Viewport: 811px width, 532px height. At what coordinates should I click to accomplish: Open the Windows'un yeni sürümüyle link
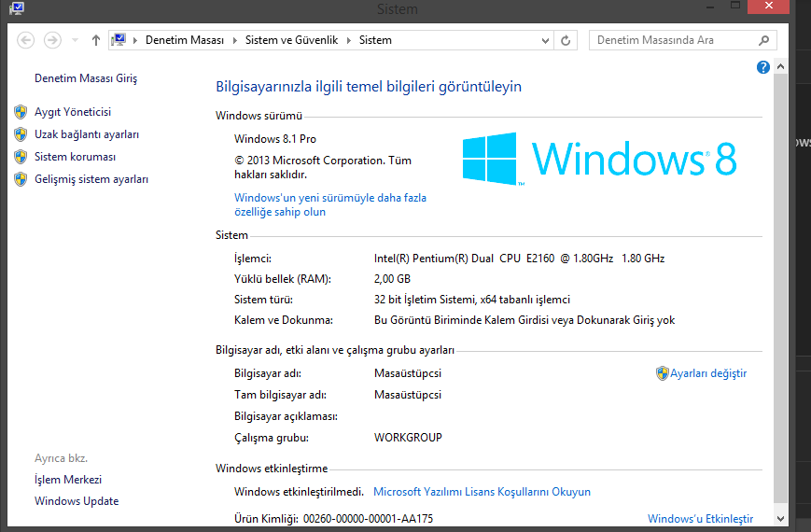click(x=330, y=204)
